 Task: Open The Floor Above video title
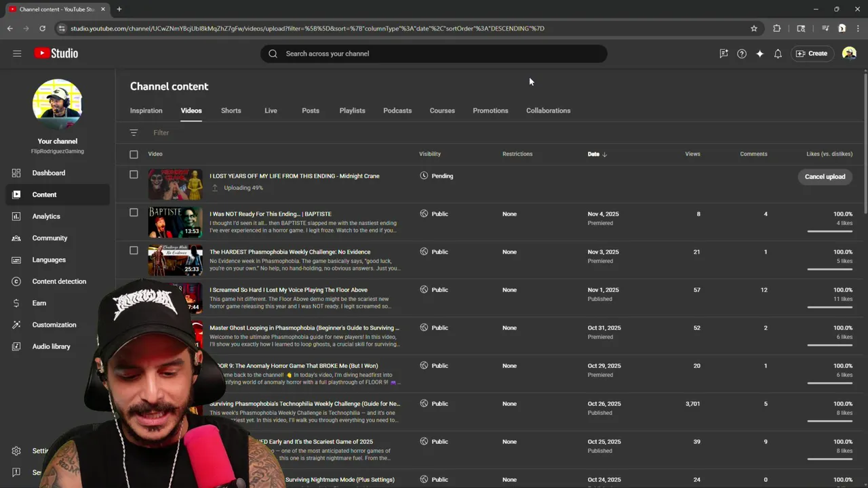288,290
